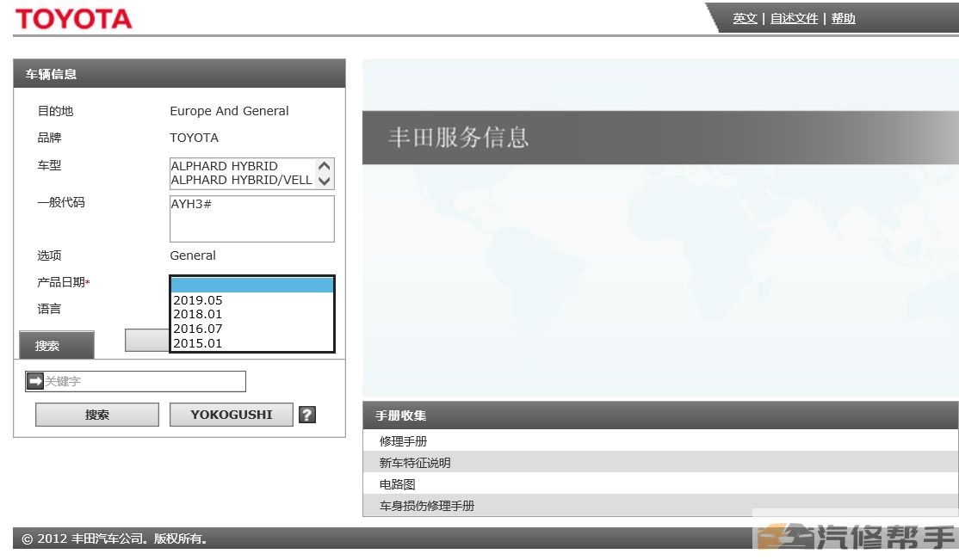Image resolution: width=959 pixels, height=560 pixels.
Task: Choose production date 2015.01
Action: point(251,343)
